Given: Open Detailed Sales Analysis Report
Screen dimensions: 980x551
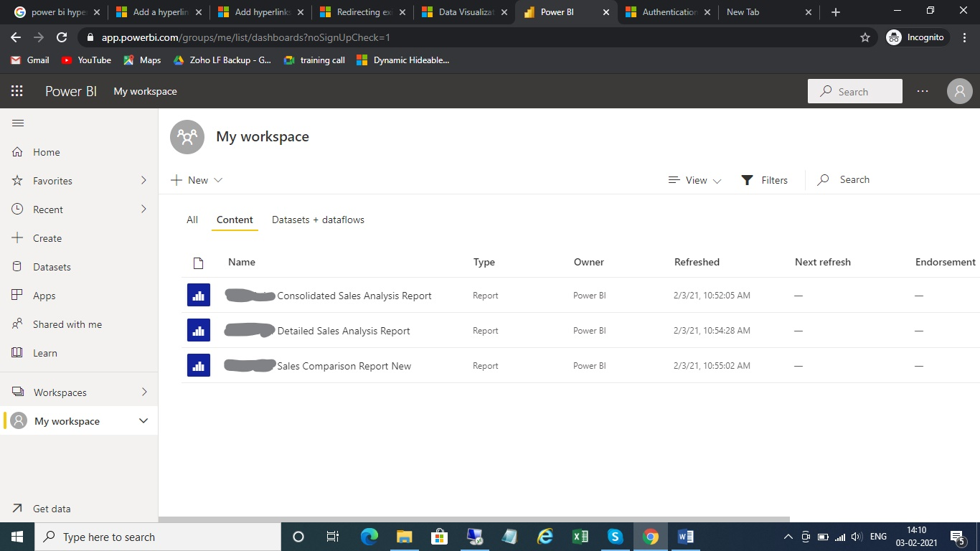Looking at the screenshot, I should coord(344,331).
